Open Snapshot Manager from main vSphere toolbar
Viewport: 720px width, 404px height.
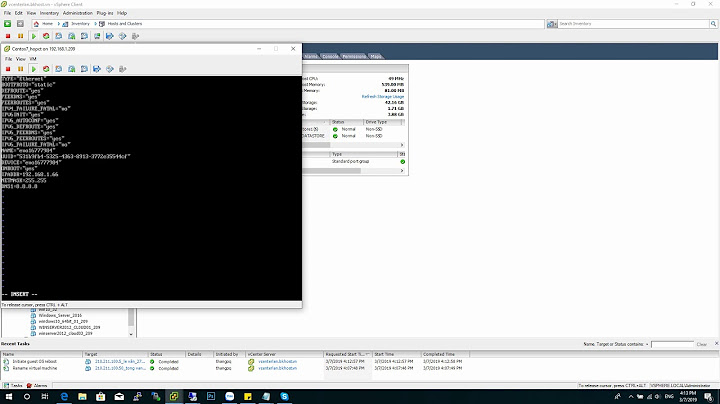click(84, 36)
